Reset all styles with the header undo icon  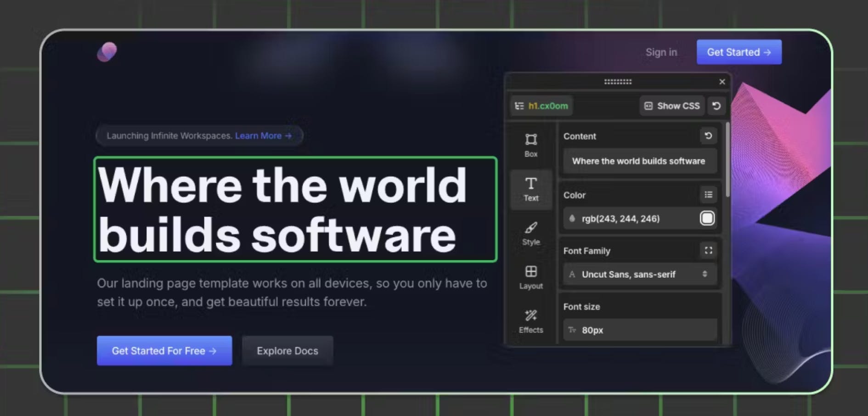pyautogui.click(x=716, y=106)
